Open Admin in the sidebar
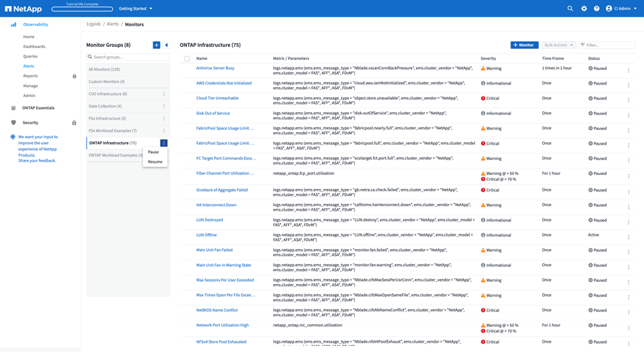Image resolution: width=644 pixels, height=352 pixels. point(29,96)
